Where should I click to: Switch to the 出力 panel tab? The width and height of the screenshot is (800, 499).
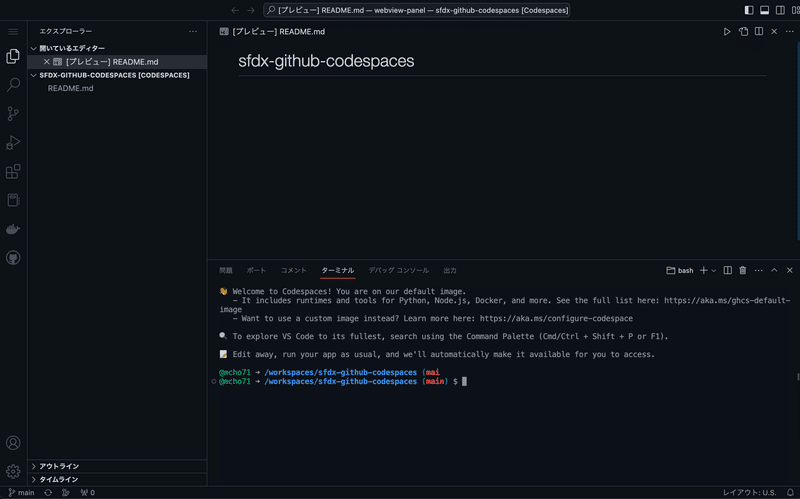(x=449, y=270)
